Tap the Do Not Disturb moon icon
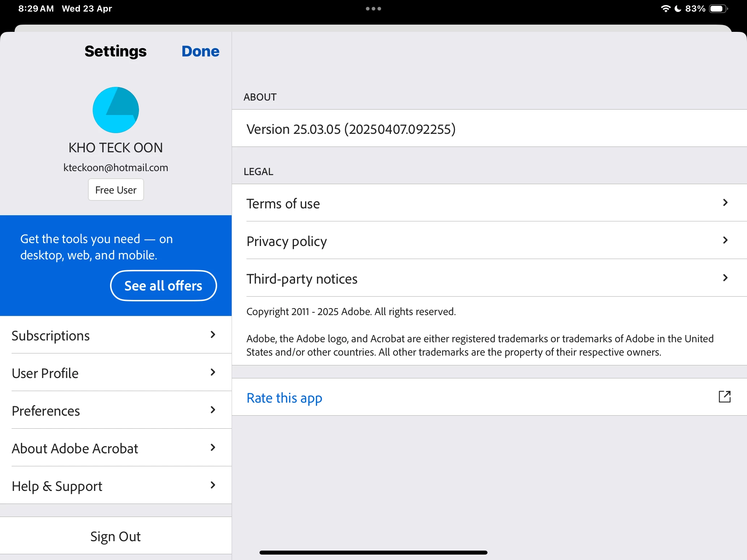 [x=678, y=9]
